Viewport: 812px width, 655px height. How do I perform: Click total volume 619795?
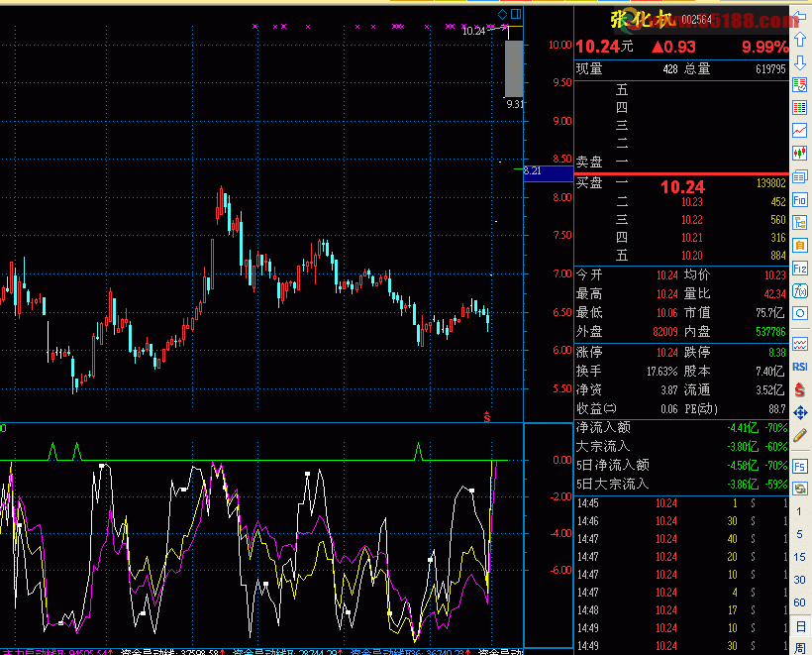(x=770, y=69)
